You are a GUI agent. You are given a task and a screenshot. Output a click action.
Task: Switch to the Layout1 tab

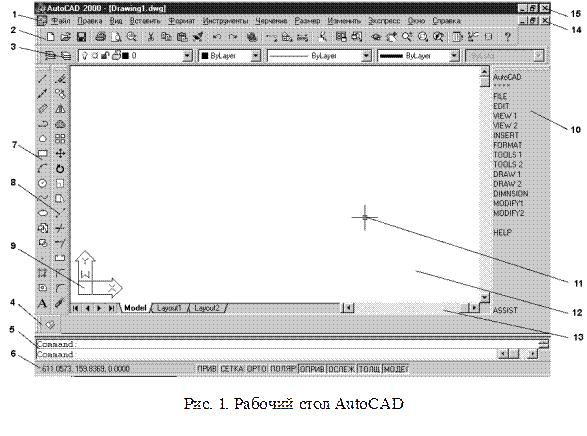(x=169, y=308)
